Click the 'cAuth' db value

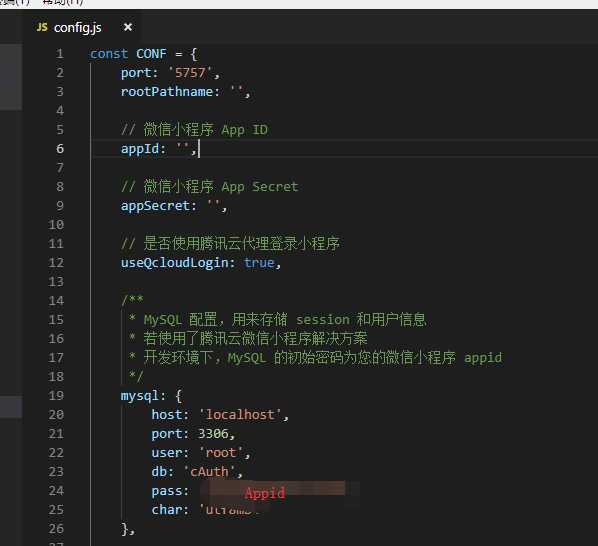point(209,472)
